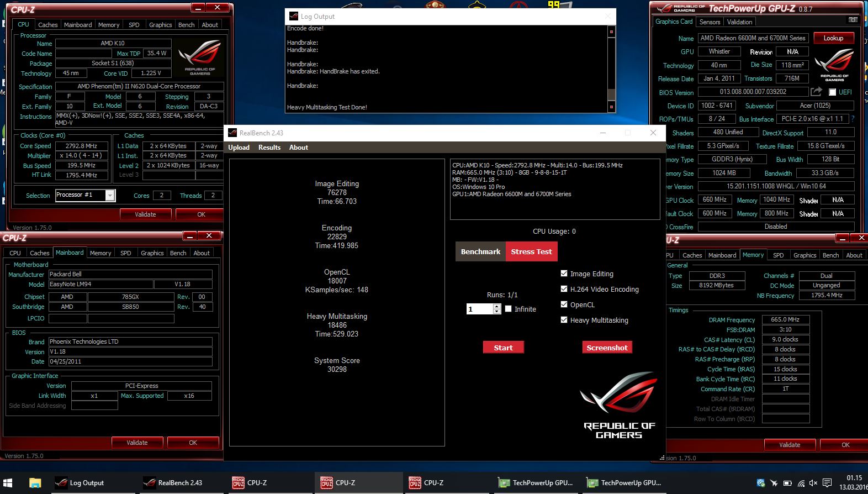This screenshot has width=868, height=494.
Task: Open Graphics tab in CPU-Z Memory window
Action: [x=805, y=255]
